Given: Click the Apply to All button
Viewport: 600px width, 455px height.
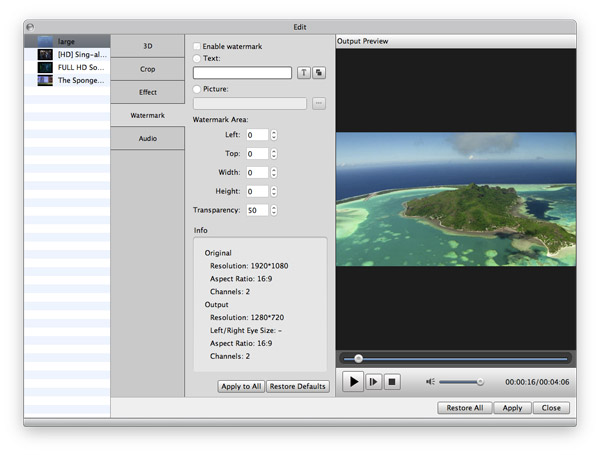Looking at the screenshot, I should (241, 386).
